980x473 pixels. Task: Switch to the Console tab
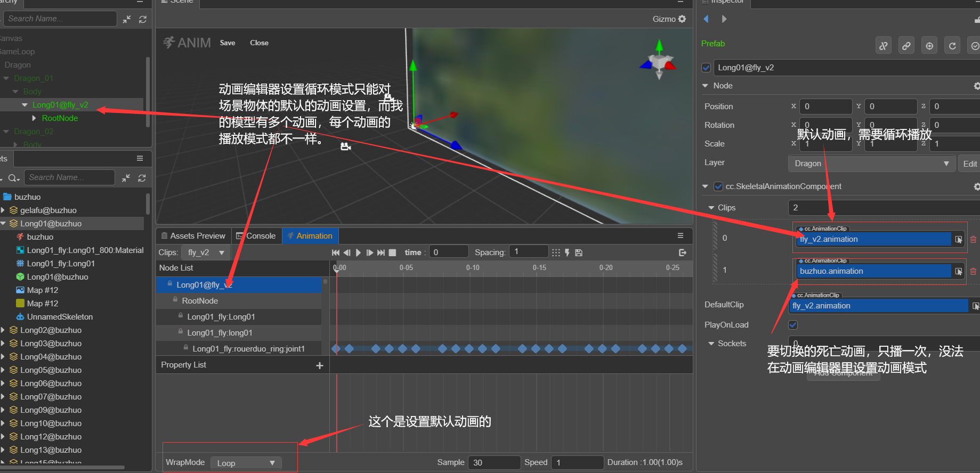(256, 236)
